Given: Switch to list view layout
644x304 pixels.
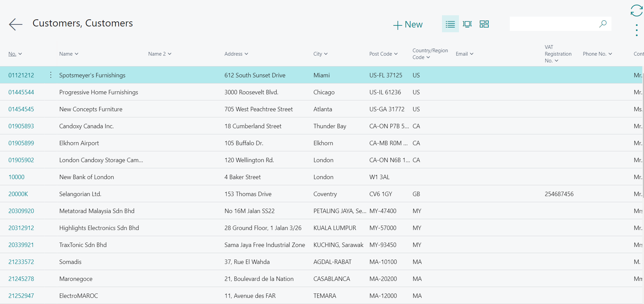Looking at the screenshot, I should click(x=450, y=24).
